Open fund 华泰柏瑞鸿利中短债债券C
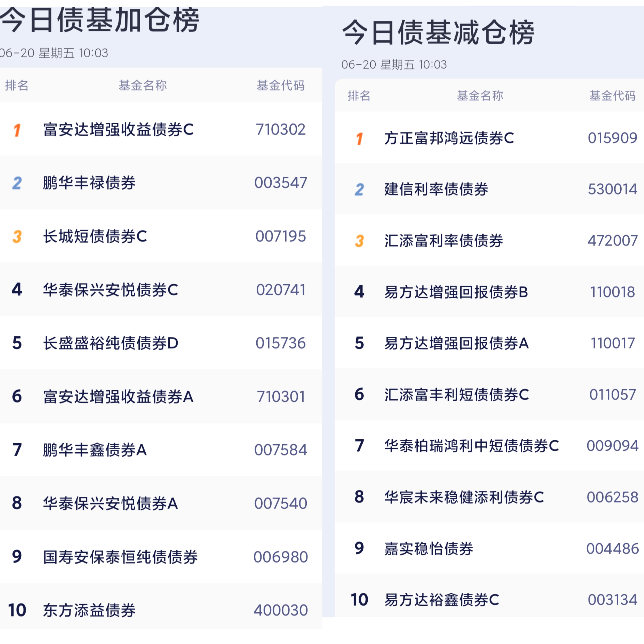Image resolution: width=644 pixels, height=644 pixels. point(472,446)
